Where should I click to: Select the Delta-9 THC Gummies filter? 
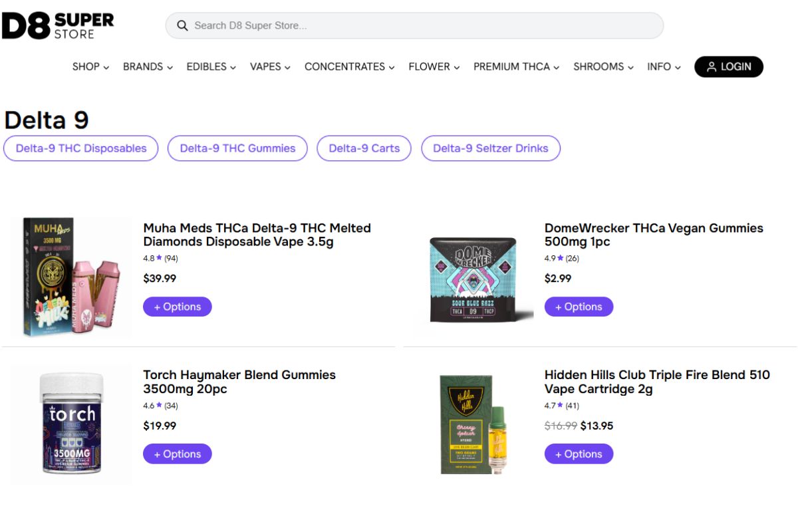pyautogui.click(x=237, y=148)
